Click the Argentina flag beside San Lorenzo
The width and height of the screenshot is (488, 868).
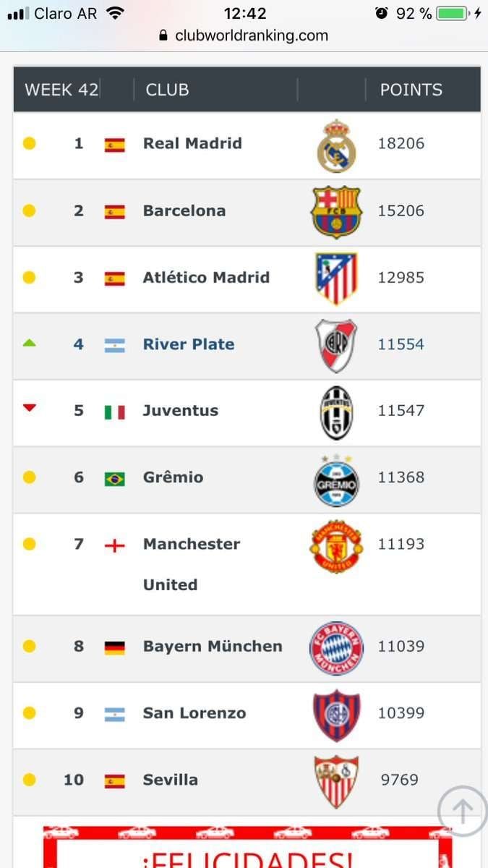[114, 714]
